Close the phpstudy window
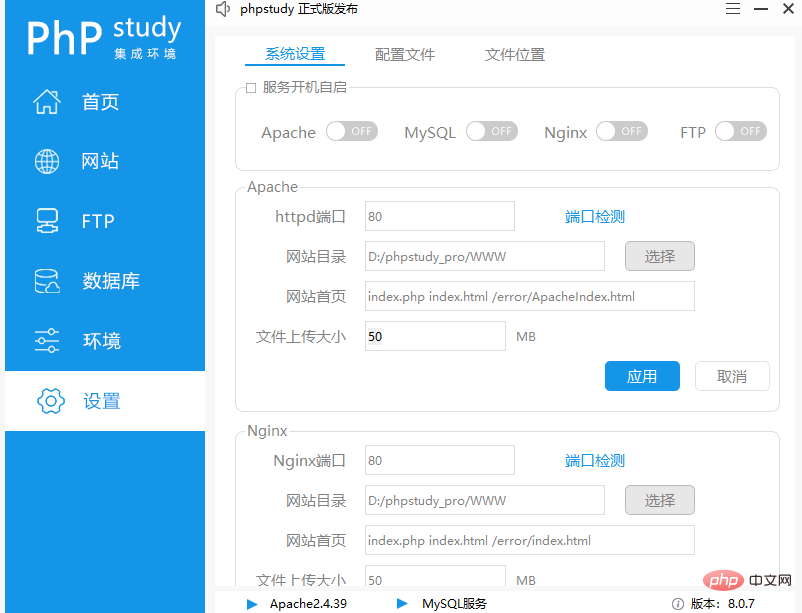The height and width of the screenshot is (613, 802). [788, 9]
